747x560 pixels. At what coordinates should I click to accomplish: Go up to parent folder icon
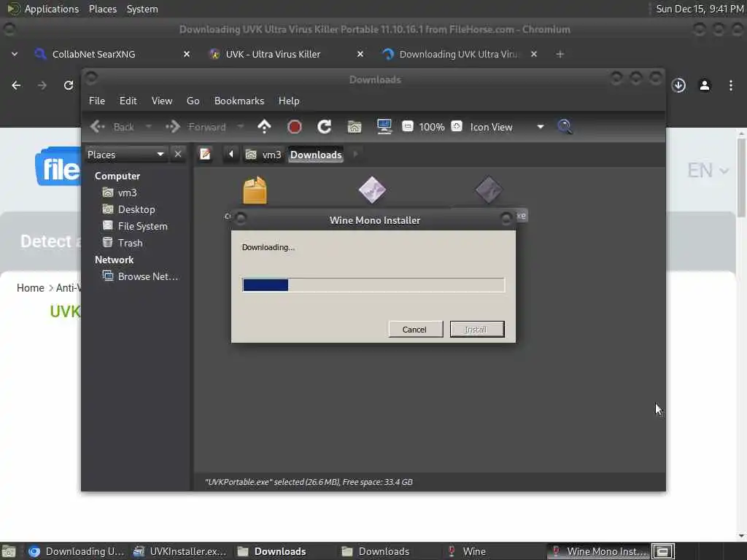264,127
